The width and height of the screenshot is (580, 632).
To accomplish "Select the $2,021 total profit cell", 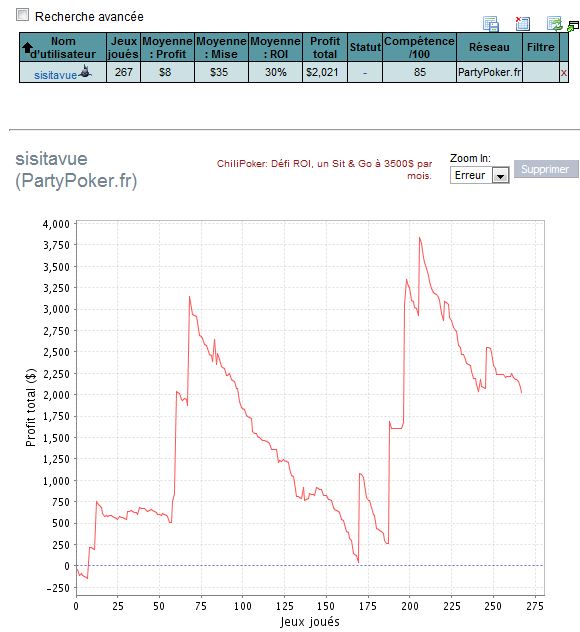I will click(x=325, y=72).
